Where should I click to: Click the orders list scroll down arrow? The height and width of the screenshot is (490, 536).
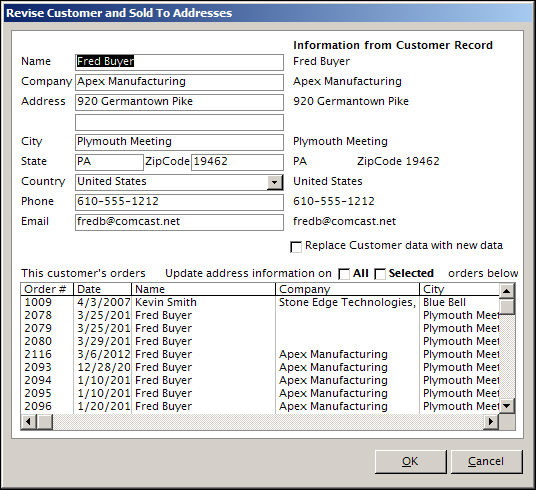[x=507, y=406]
